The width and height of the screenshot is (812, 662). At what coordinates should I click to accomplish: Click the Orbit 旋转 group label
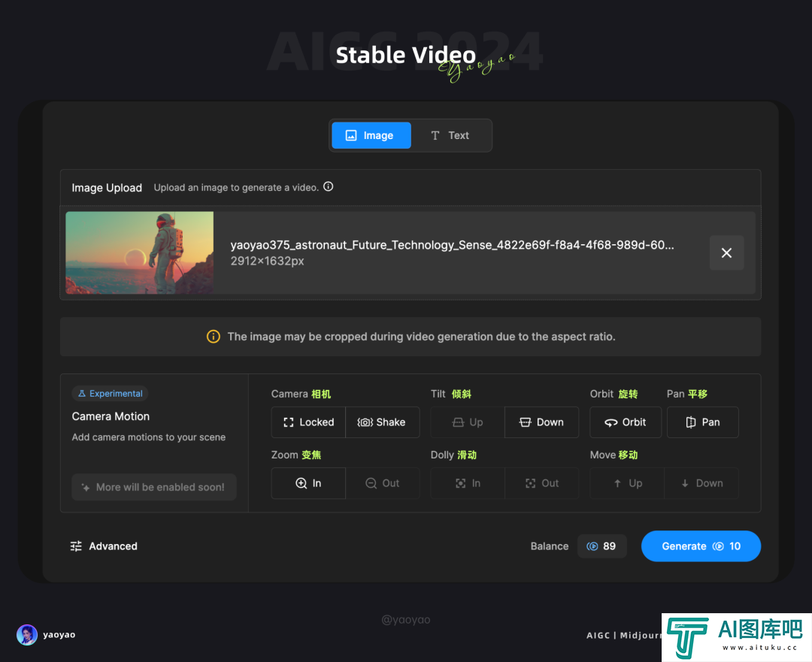(614, 394)
